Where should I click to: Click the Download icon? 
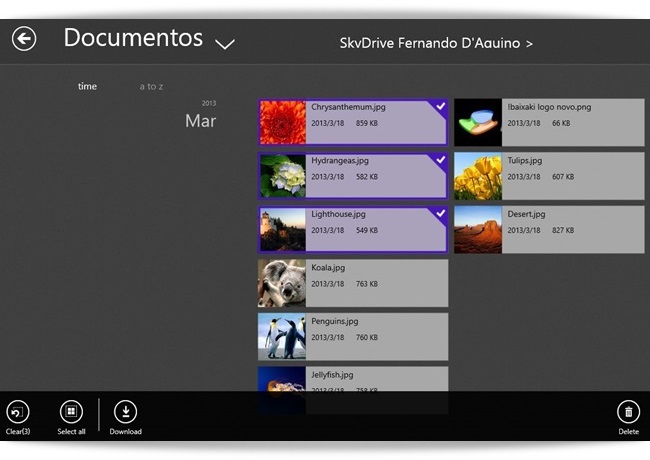coord(126,412)
